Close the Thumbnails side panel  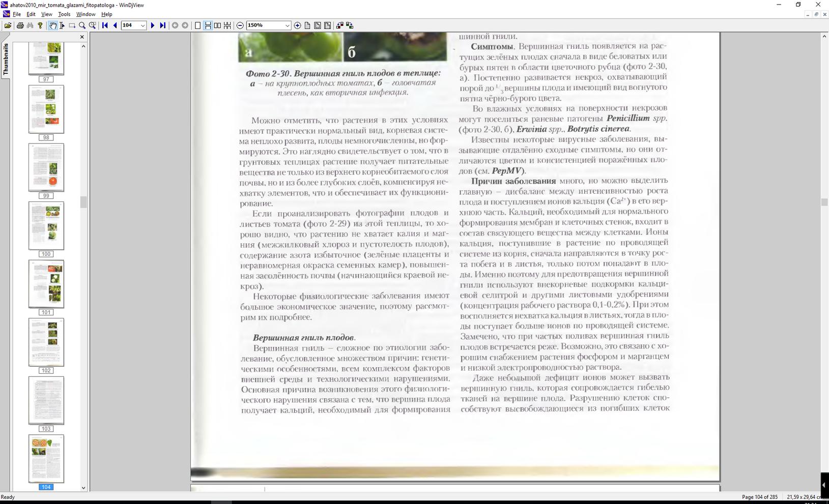tap(82, 37)
